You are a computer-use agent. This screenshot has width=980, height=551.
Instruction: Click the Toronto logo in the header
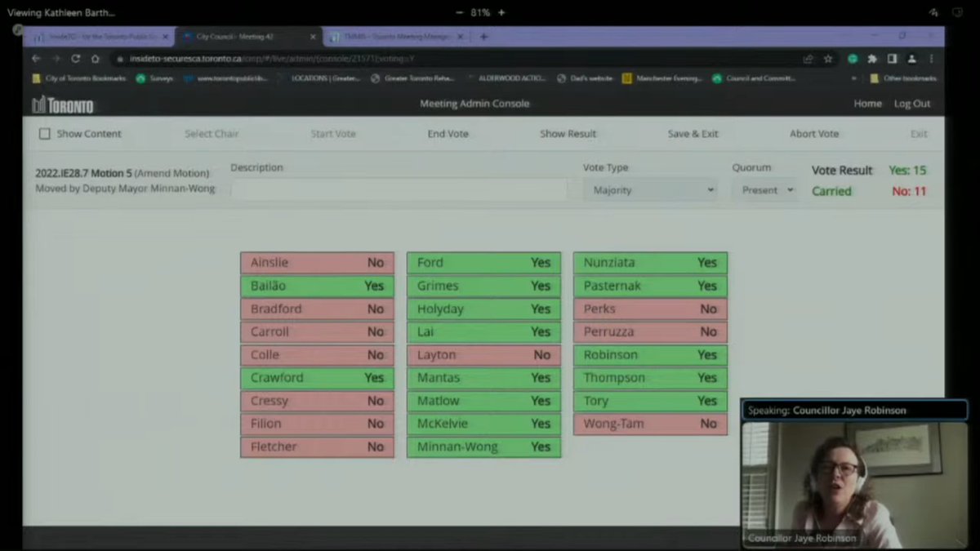(x=63, y=105)
